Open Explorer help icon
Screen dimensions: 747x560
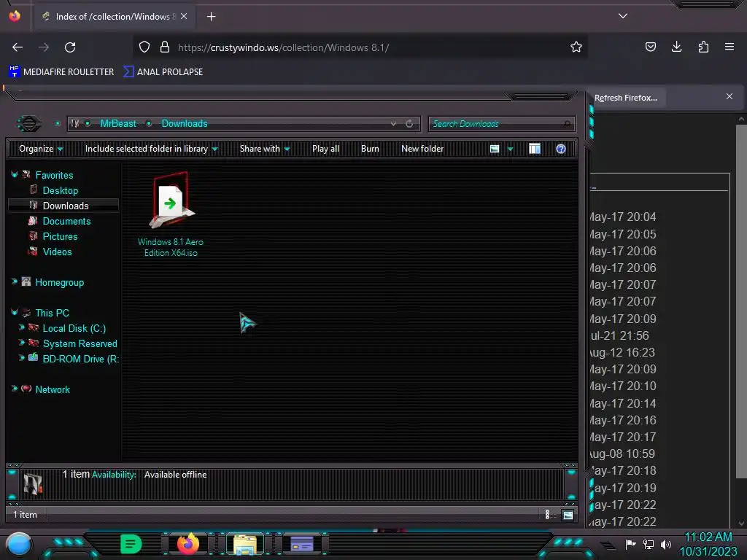coord(561,149)
